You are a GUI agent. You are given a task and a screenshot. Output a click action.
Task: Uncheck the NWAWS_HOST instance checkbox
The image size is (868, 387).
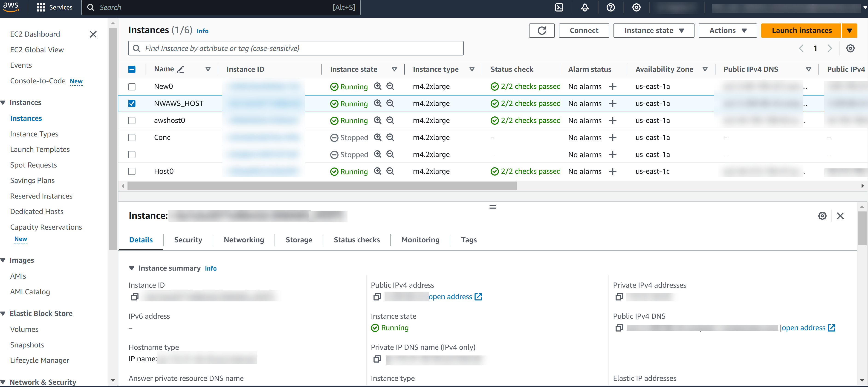click(x=132, y=103)
